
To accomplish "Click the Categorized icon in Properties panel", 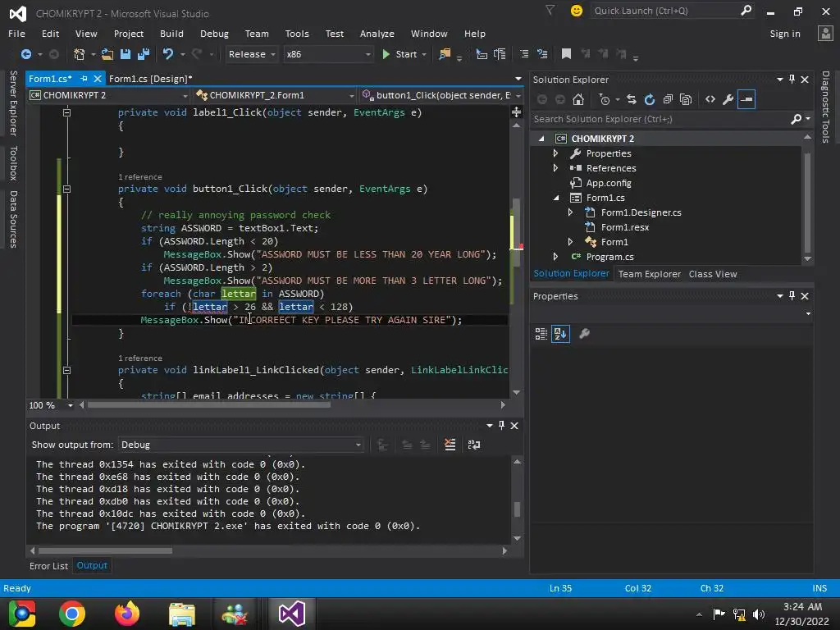I will 541,334.
